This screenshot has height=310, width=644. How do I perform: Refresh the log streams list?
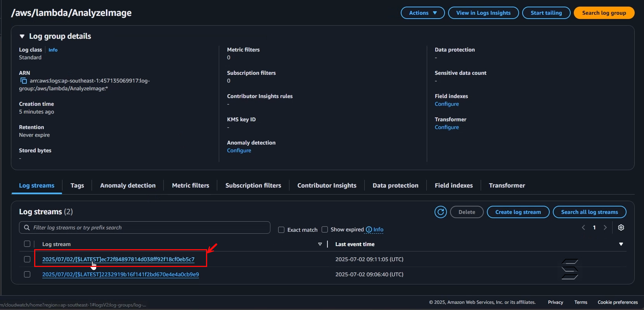pyautogui.click(x=441, y=212)
